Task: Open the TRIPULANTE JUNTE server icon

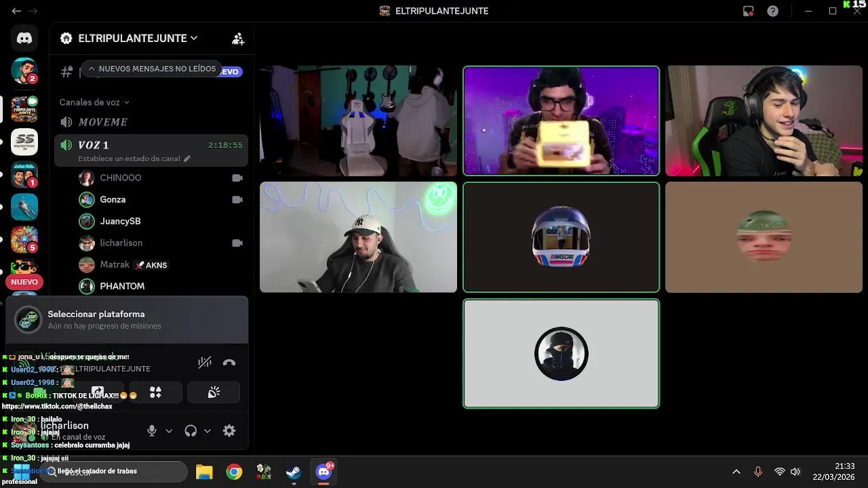Action: click(24, 108)
